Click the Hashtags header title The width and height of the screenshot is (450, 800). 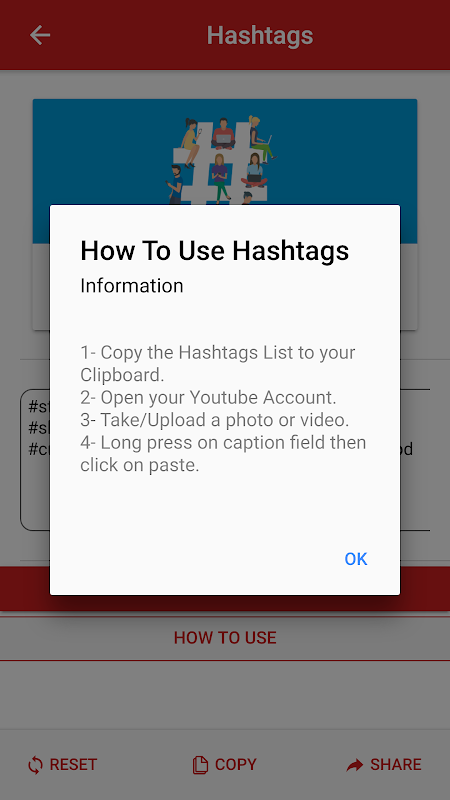point(260,35)
